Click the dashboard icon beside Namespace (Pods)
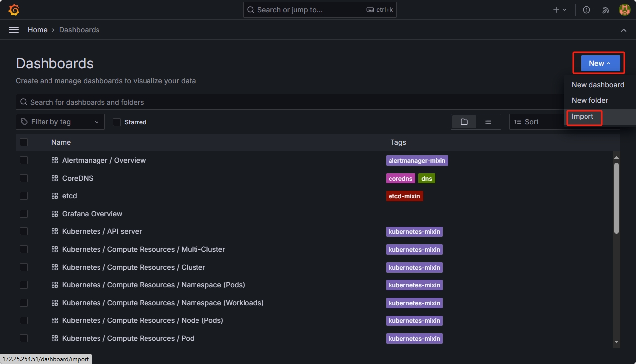636x364 pixels. tap(55, 285)
